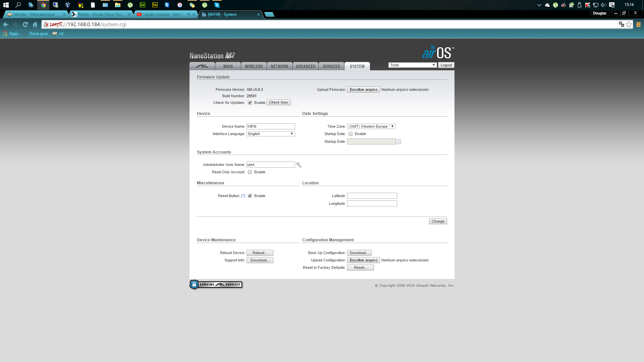Open the Time Zone dropdown
Screen dimensions: 644x362
coord(371,126)
